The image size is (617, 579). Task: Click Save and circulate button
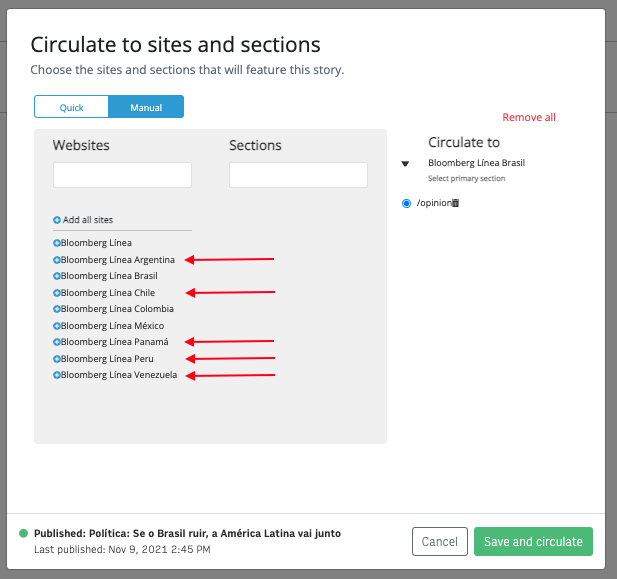pos(533,542)
